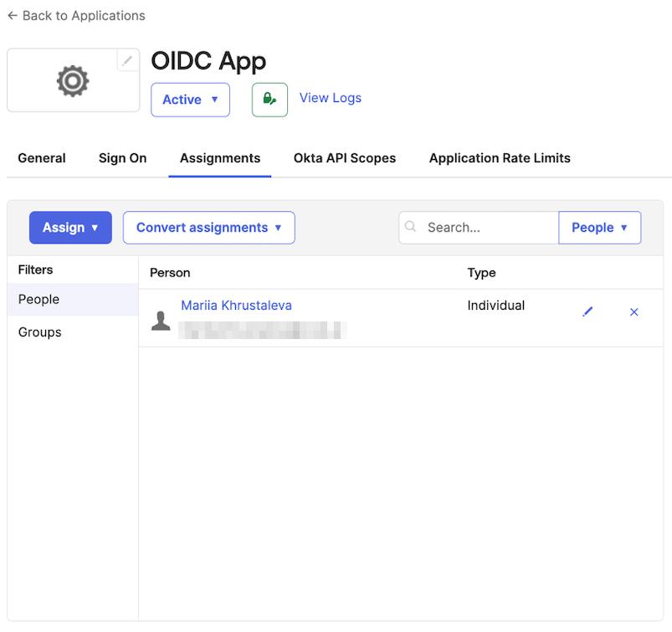Viewport: 672px width, 632px height.
Task: Click the gear application logo image
Action: [73, 81]
